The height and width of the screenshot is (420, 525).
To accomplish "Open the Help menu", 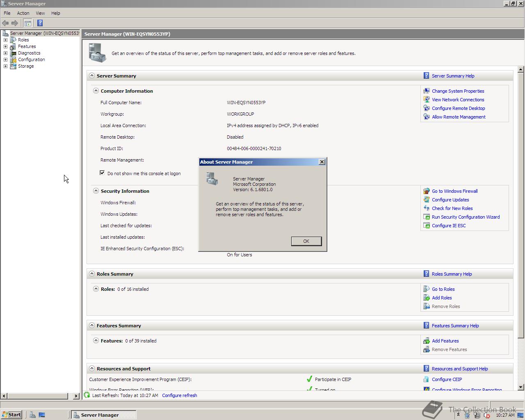I will pyautogui.click(x=55, y=13).
